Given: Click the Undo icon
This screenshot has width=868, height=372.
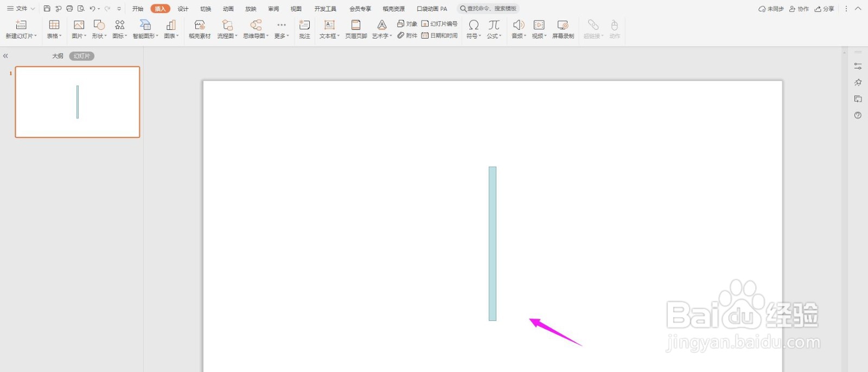Looking at the screenshot, I should 92,9.
